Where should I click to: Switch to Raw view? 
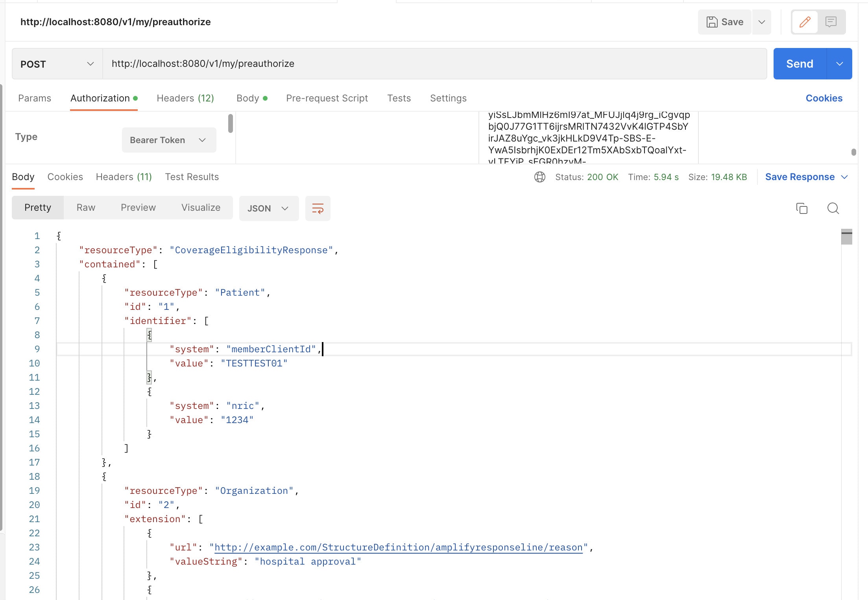tap(86, 208)
